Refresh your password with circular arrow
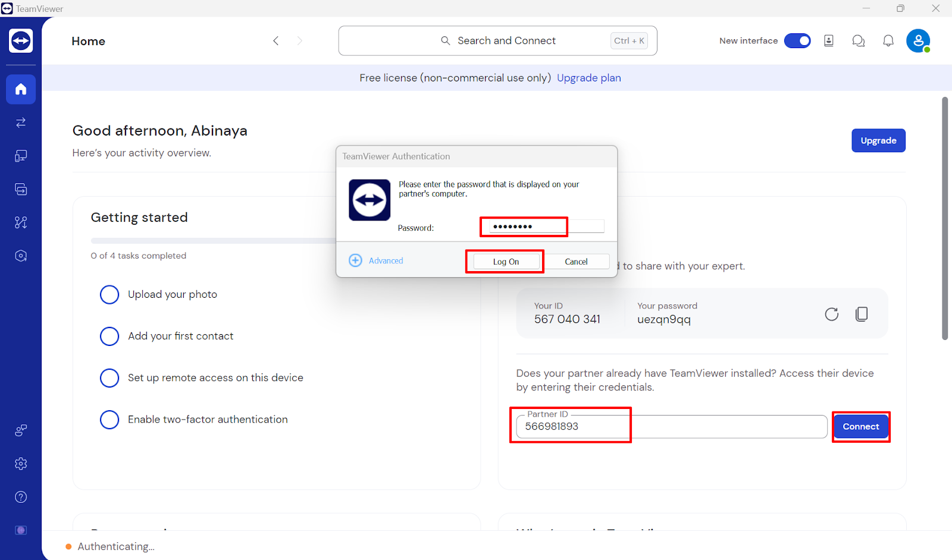Screen dimensions: 952x560 pyautogui.click(x=832, y=314)
